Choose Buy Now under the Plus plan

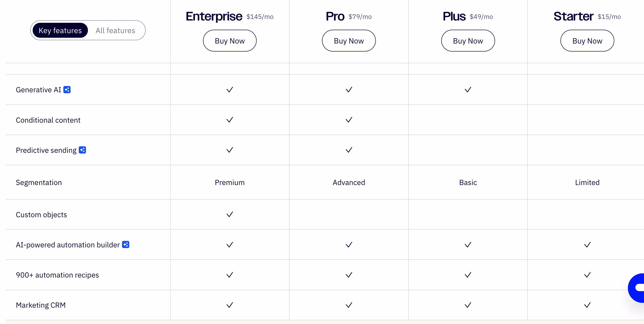(468, 41)
